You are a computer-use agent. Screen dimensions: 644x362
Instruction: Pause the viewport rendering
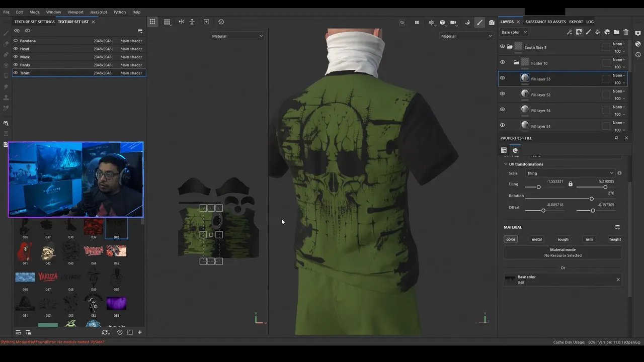point(417,22)
